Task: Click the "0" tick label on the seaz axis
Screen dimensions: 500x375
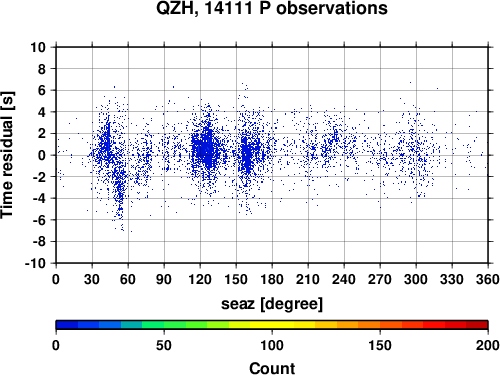Action: 56,279
